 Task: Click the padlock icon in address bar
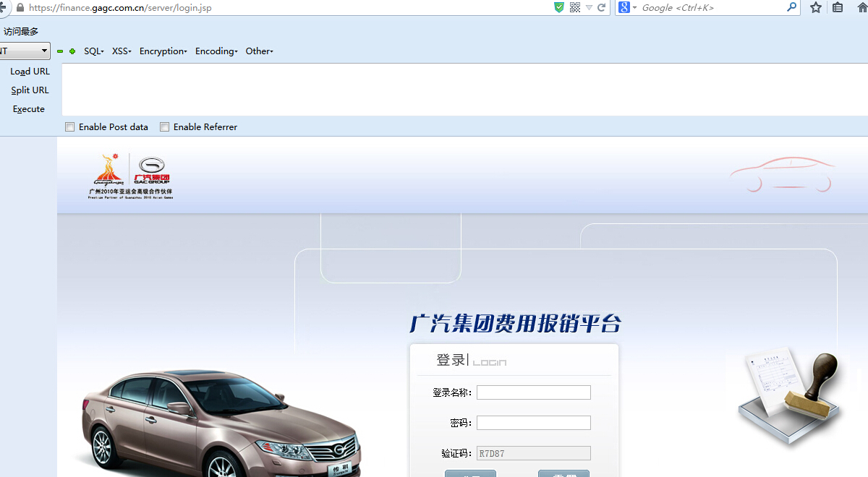pyautogui.click(x=20, y=8)
